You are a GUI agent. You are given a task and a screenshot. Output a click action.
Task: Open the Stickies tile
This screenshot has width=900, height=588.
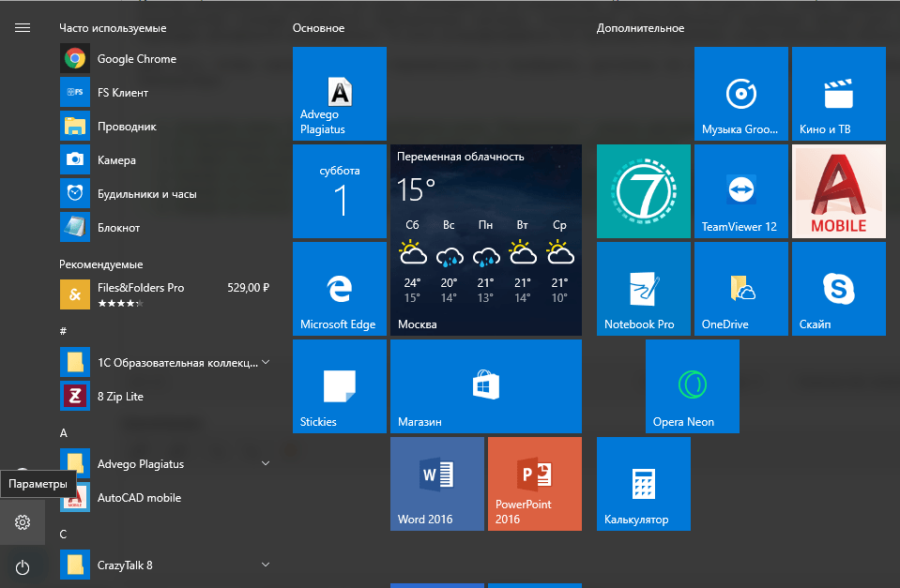pos(339,386)
